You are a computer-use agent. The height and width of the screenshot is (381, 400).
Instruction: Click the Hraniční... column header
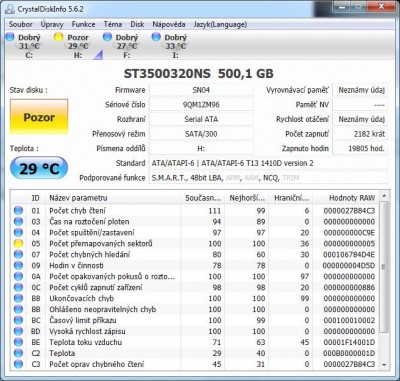coord(291,198)
